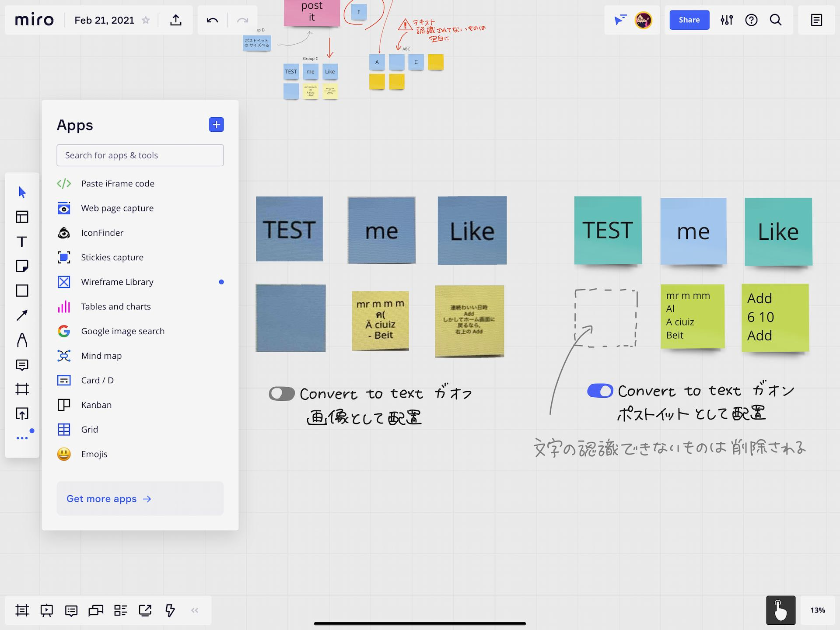Collapse the bottom toolbar with the chevrons
This screenshot has height=630, width=840.
tap(194, 610)
